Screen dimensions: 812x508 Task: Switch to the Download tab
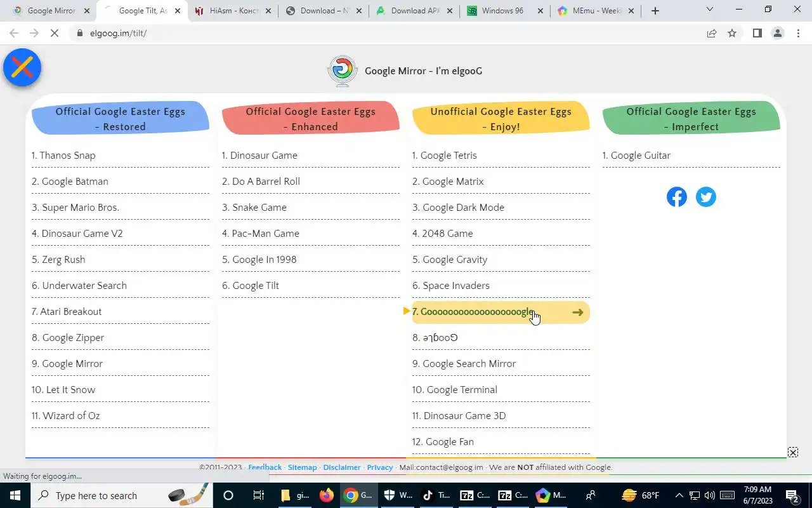[x=324, y=11]
